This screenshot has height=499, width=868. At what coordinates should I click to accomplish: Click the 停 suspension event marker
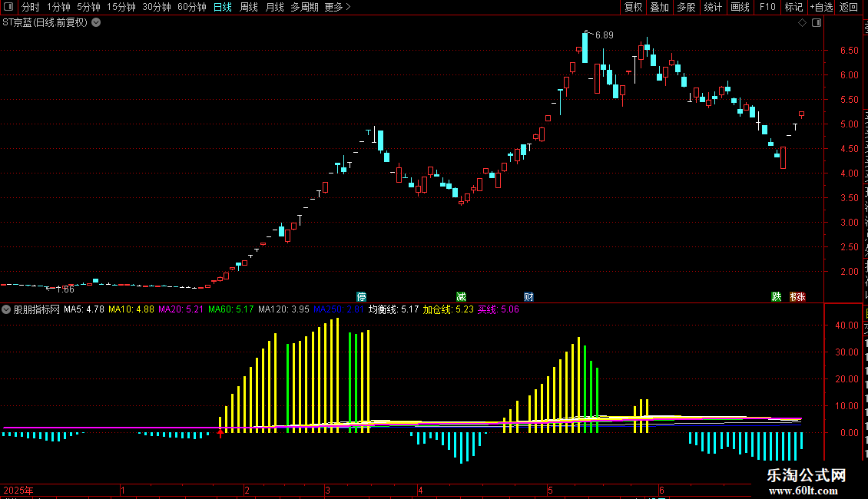click(362, 297)
